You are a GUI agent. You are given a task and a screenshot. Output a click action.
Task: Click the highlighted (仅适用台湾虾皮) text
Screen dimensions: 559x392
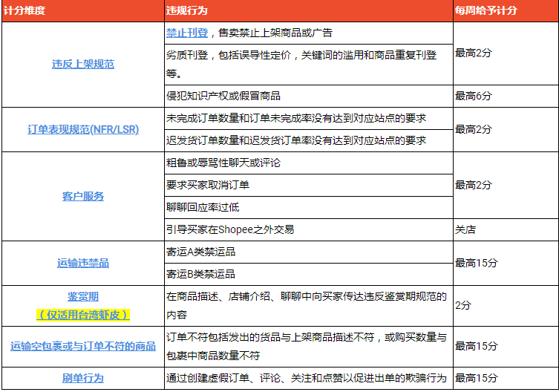82,314
